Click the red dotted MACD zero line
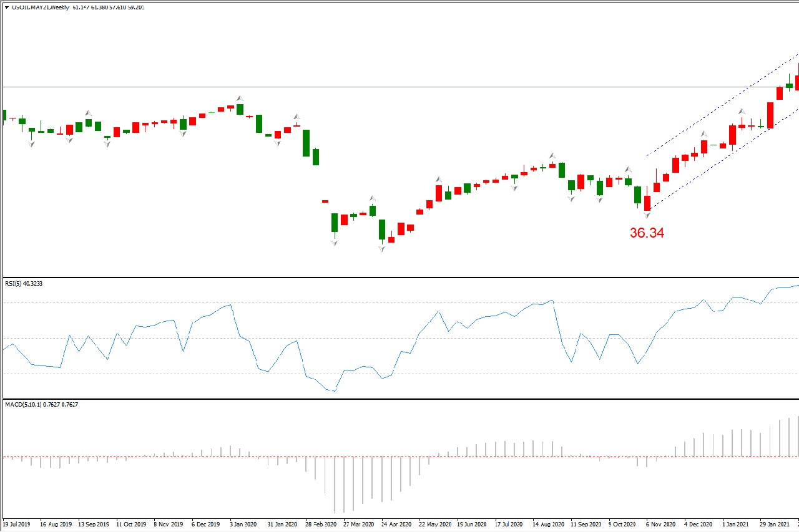 pyautogui.click(x=156, y=457)
